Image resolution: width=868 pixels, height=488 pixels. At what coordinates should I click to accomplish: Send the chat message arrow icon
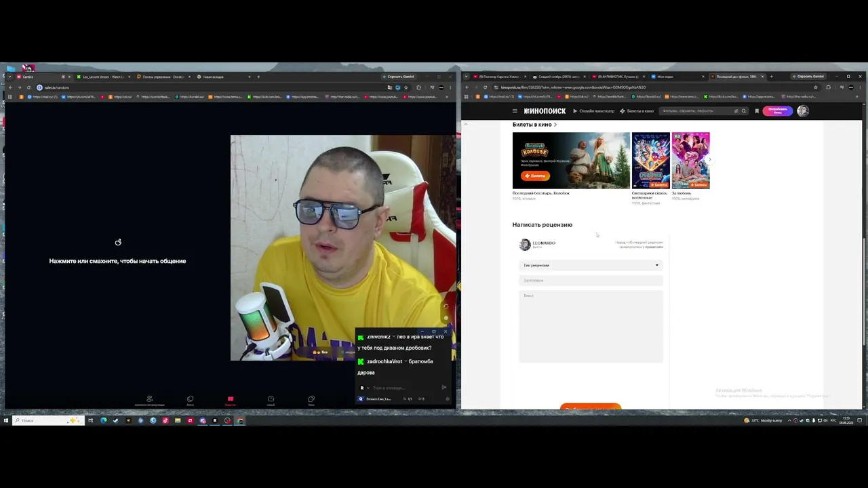(x=443, y=388)
